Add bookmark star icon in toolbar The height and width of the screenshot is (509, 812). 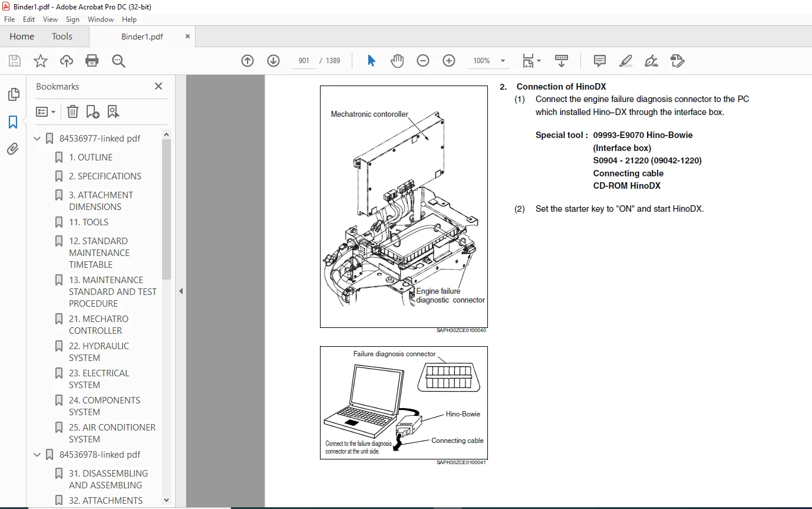tap(41, 61)
